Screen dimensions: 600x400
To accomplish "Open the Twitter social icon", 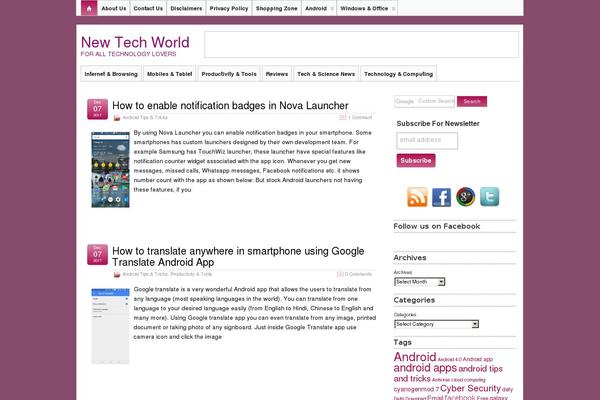I will click(489, 197).
